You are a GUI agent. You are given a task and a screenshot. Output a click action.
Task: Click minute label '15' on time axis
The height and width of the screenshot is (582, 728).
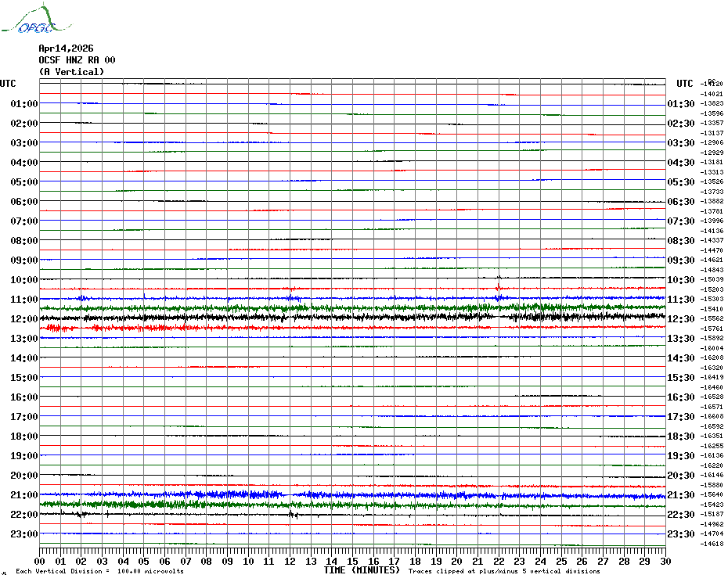(x=352, y=561)
